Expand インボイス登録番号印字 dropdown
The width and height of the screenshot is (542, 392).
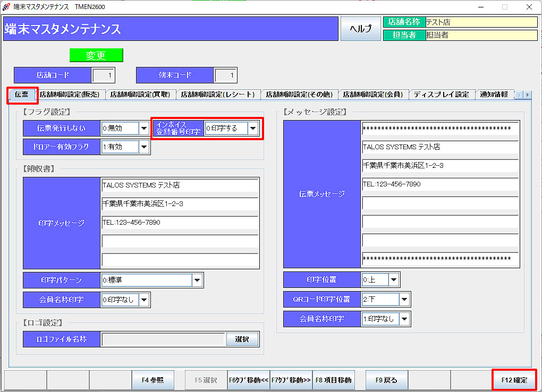253,128
